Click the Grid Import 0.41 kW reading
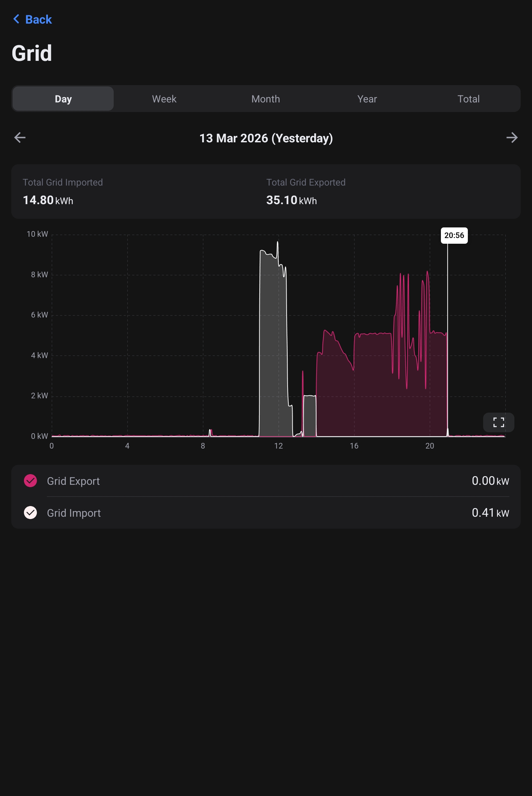 (490, 513)
